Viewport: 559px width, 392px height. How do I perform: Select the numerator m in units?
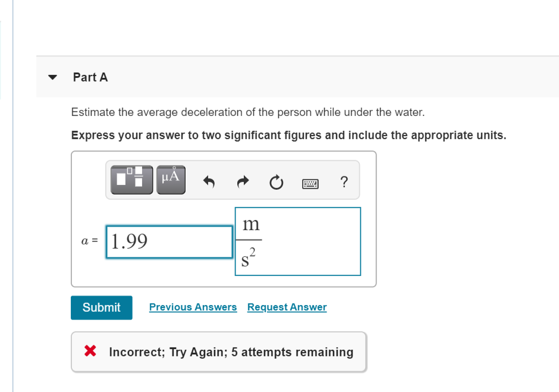point(251,225)
